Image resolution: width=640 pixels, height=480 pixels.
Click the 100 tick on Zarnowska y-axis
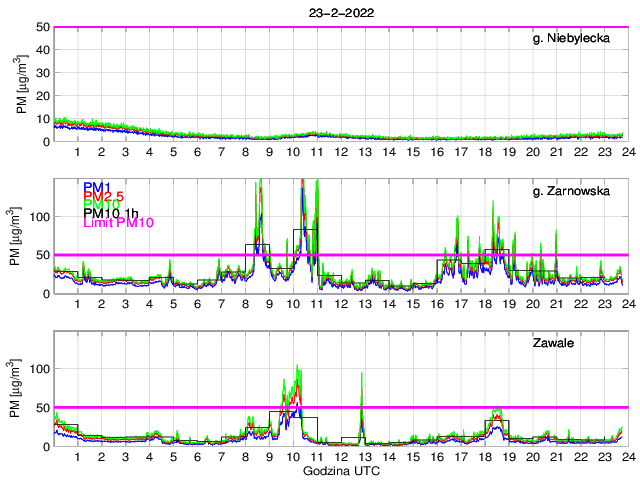click(40, 216)
